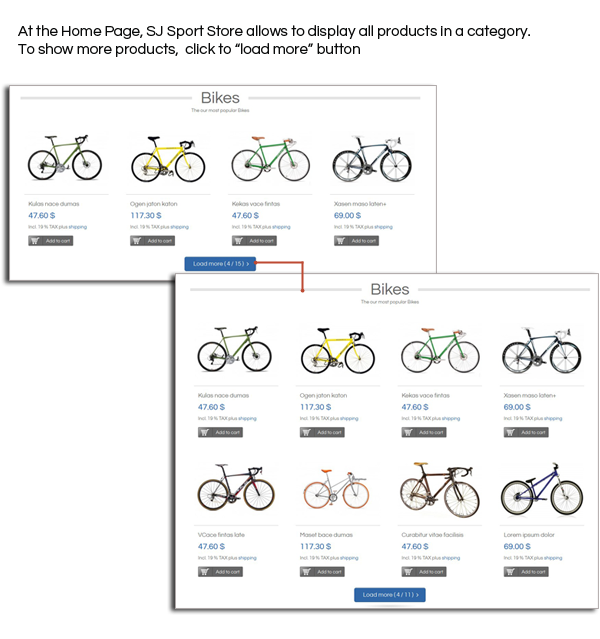600x639 pixels.
Task: Click Kulas nace dumas cart icon in upper panel
Action: (x=35, y=241)
